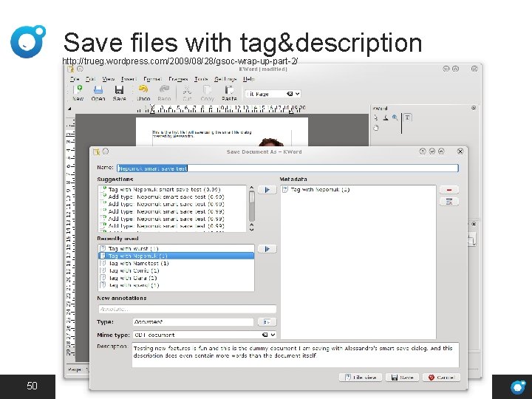Viewport: 532px width, 399px height.
Task: Click the Save button in the dialog
Action: (x=402, y=378)
